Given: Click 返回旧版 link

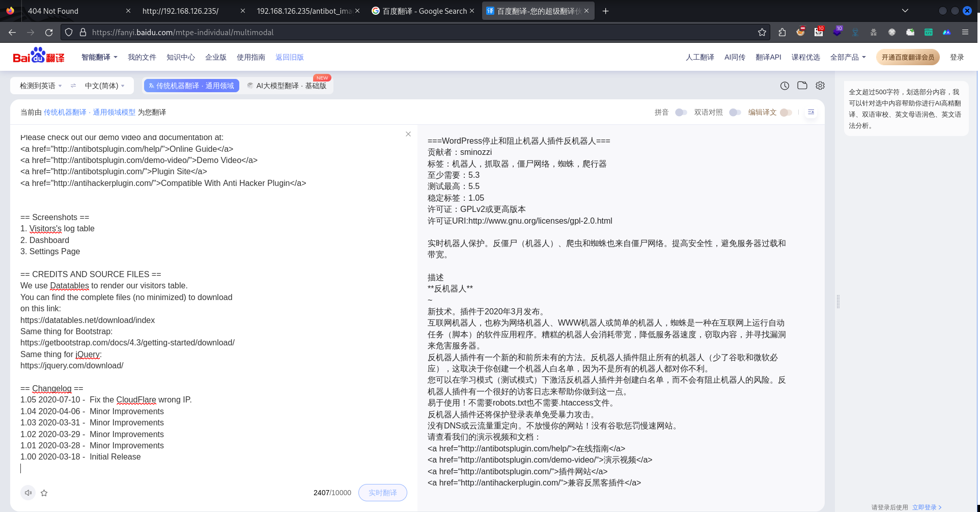Looking at the screenshot, I should point(290,57).
